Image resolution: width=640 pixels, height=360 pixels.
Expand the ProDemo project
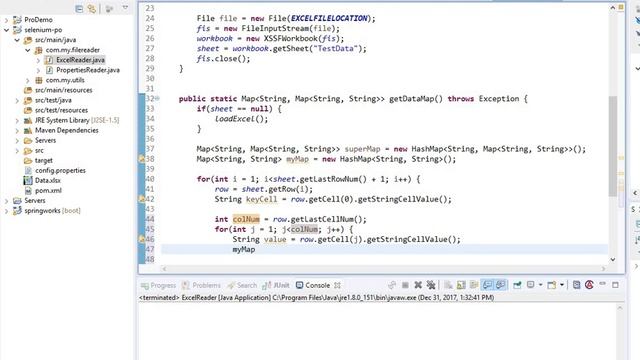[6, 20]
